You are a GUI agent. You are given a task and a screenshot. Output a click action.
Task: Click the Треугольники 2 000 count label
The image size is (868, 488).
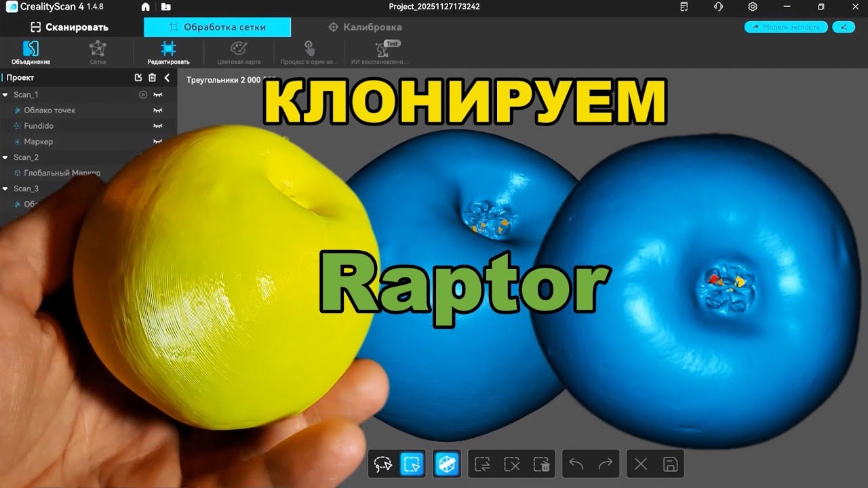[224, 79]
